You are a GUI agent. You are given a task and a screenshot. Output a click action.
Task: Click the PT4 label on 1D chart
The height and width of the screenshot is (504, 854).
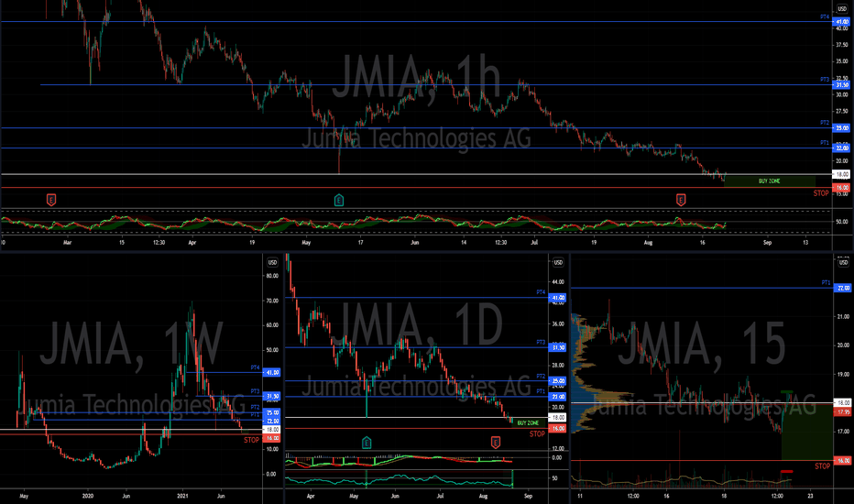pyautogui.click(x=541, y=292)
